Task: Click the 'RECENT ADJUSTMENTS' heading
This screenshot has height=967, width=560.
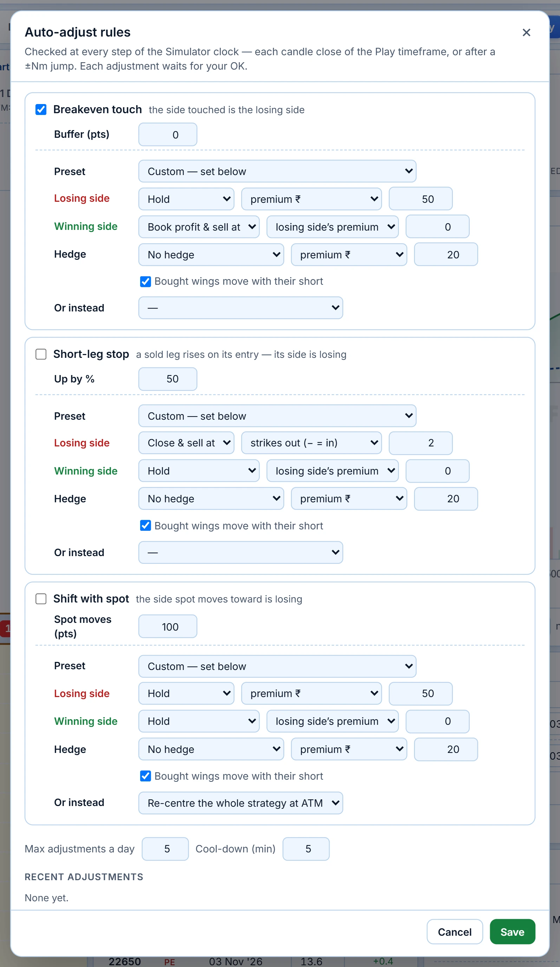Action: coord(84,877)
